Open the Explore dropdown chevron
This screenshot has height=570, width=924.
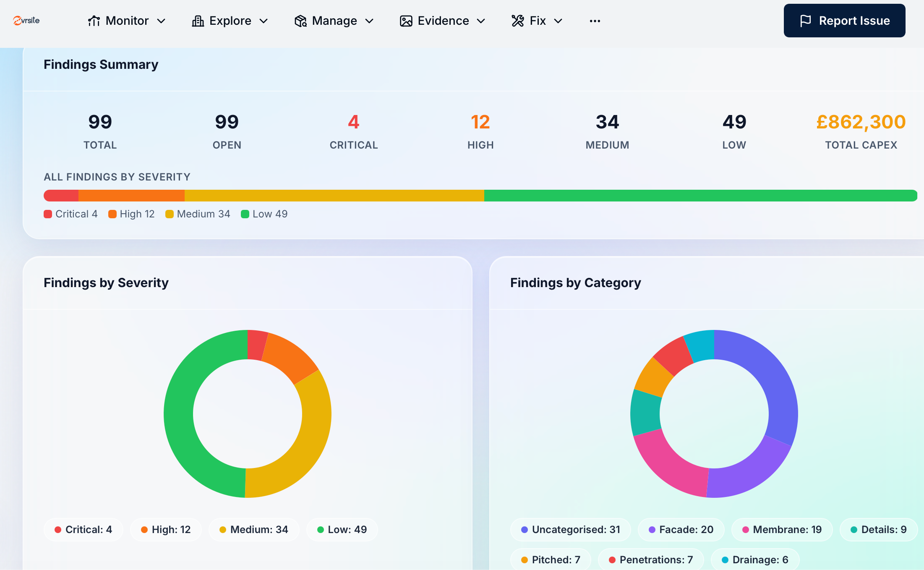(x=264, y=21)
